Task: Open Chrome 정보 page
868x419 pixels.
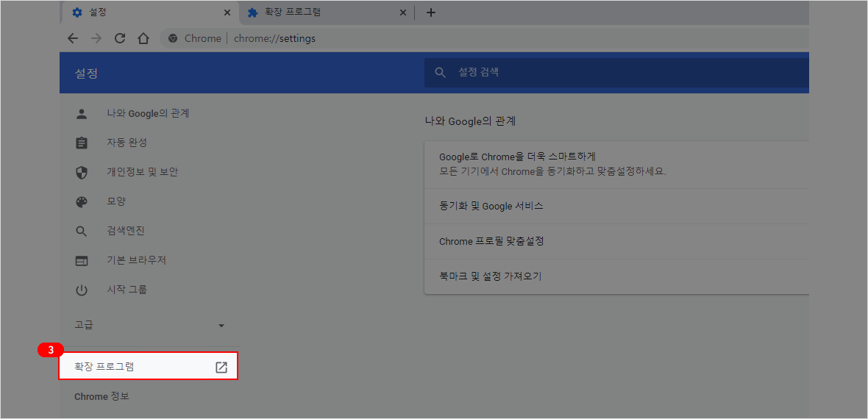Action: click(x=102, y=396)
